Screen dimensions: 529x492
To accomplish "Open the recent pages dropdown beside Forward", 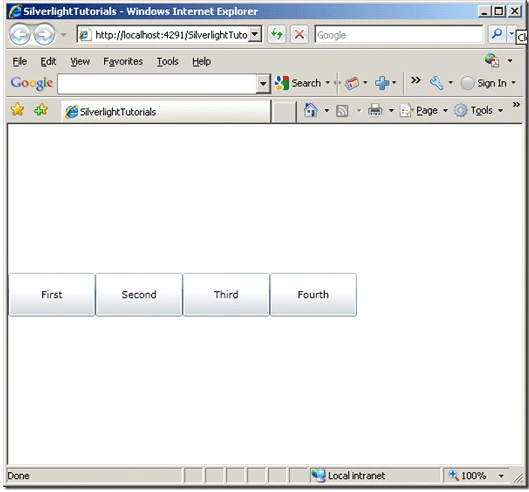I will [x=63, y=34].
